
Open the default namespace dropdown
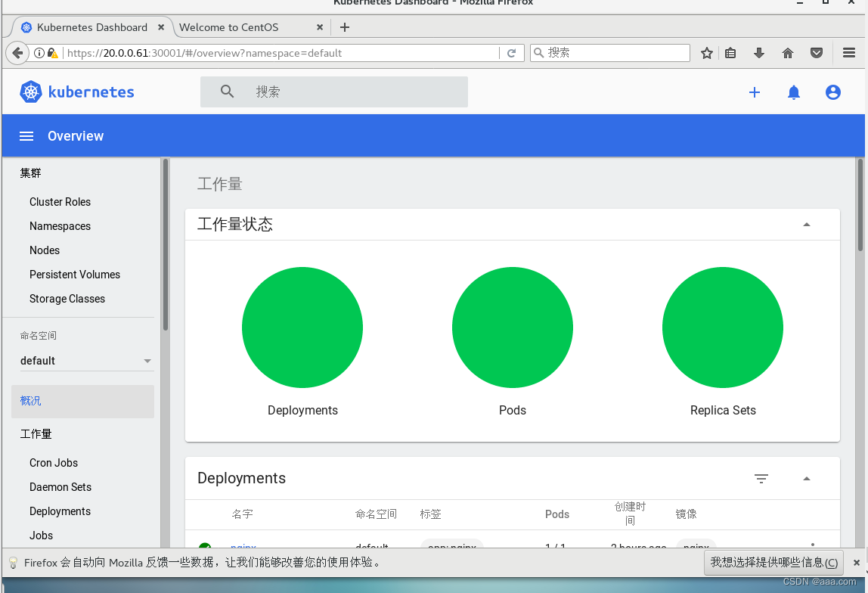coord(85,361)
